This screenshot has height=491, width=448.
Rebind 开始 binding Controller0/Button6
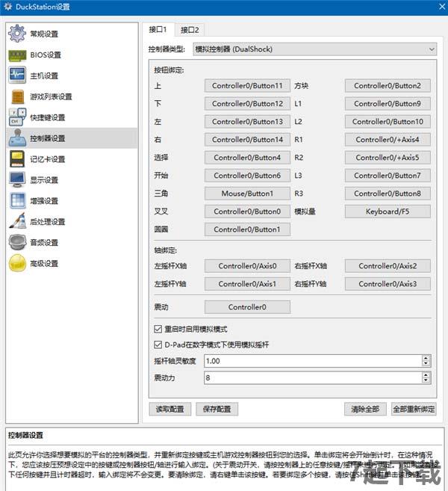click(247, 176)
